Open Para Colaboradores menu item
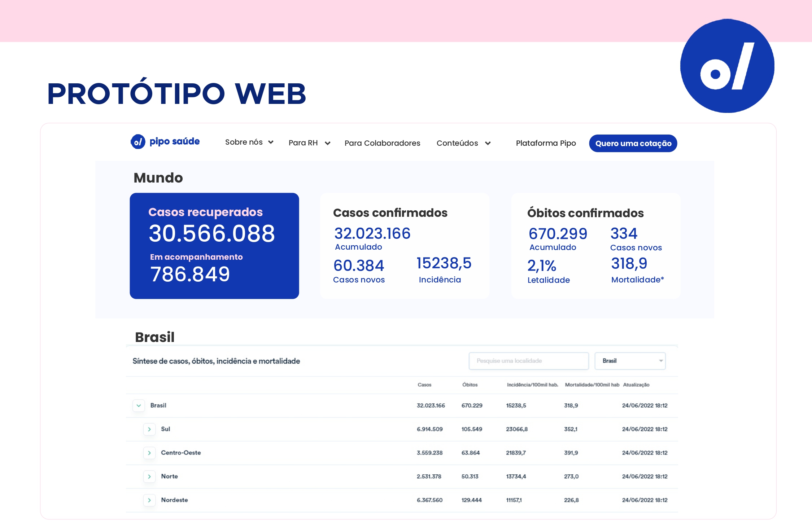Viewport: 812px width, 531px height. 382,143
